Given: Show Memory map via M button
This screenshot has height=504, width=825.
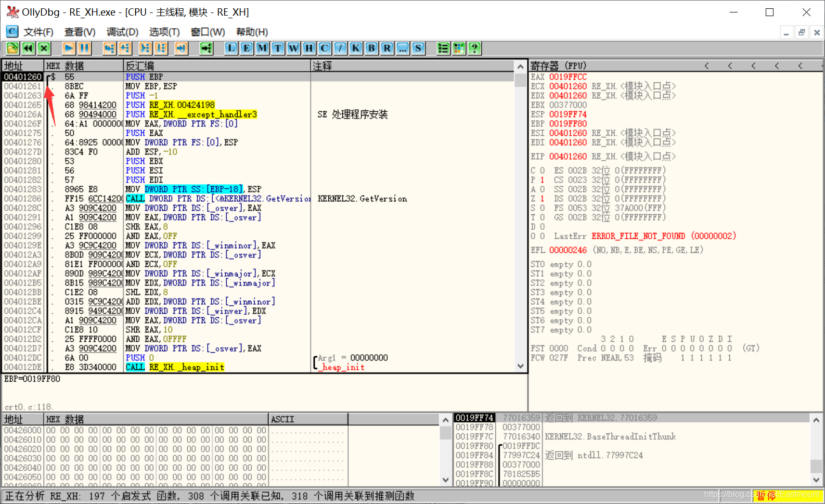Looking at the screenshot, I should coord(262,48).
